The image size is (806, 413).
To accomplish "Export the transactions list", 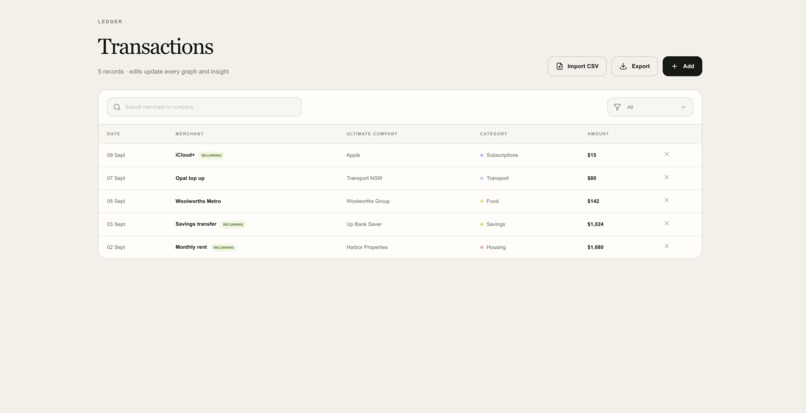I will click(634, 66).
